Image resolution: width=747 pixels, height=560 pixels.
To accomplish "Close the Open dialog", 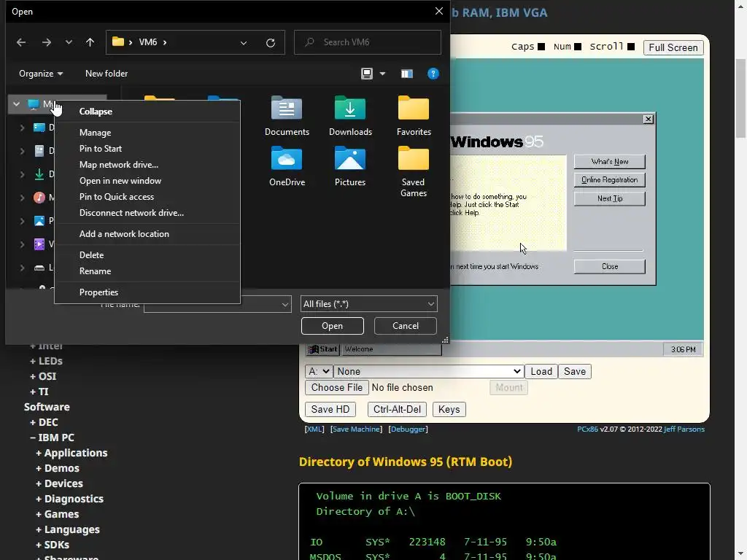I will coord(438,11).
